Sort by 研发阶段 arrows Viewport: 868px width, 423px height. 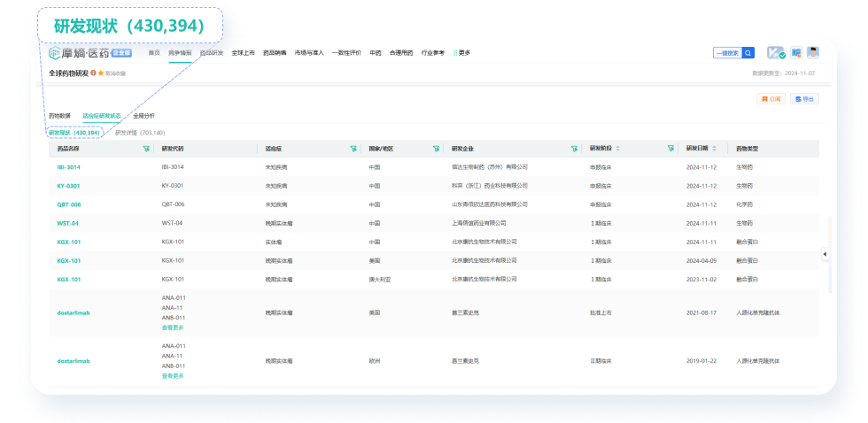618,149
